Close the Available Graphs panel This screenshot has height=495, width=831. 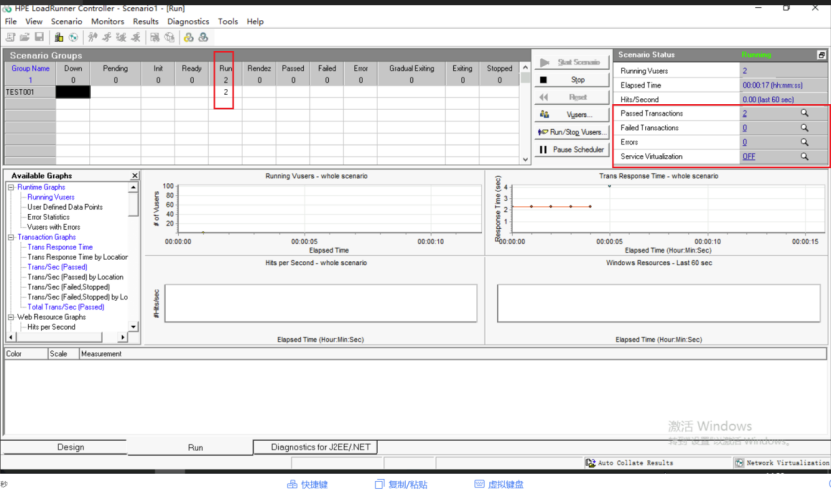point(135,175)
